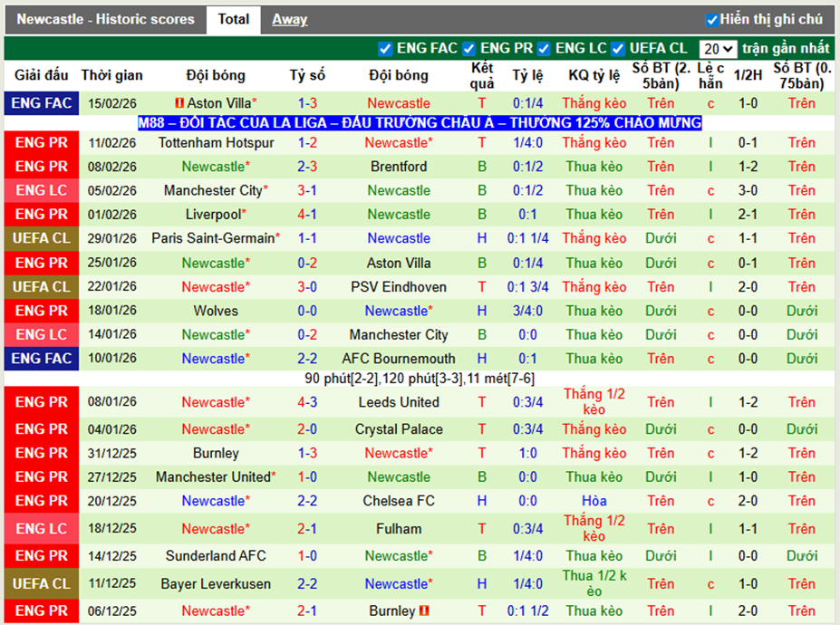840x625 pixels.
Task: Open ENG LC league on 05/02/26 row
Action: pos(42,190)
